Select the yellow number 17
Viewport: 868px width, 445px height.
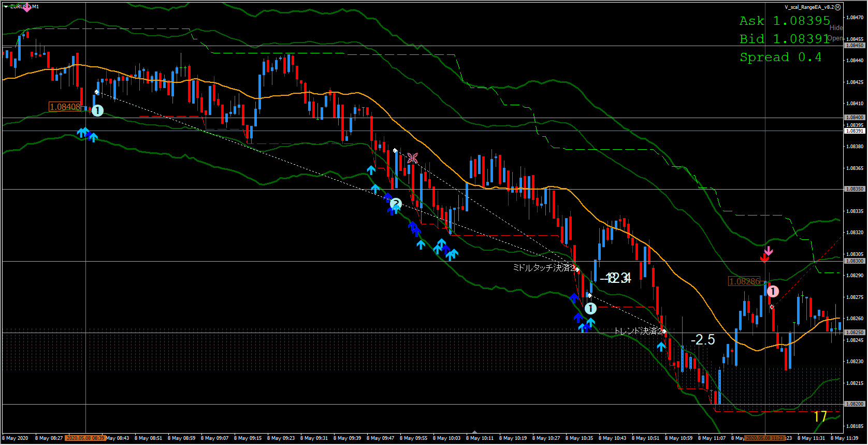pos(820,417)
